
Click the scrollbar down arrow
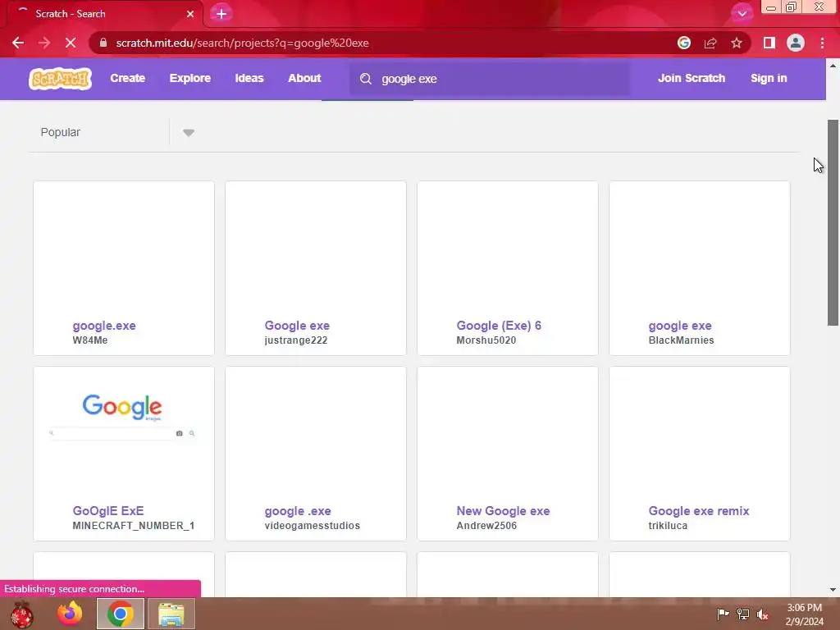(833, 590)
